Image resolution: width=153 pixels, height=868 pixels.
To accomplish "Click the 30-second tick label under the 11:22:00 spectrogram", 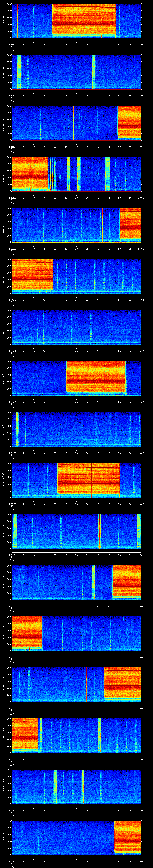I will [76, 351].
